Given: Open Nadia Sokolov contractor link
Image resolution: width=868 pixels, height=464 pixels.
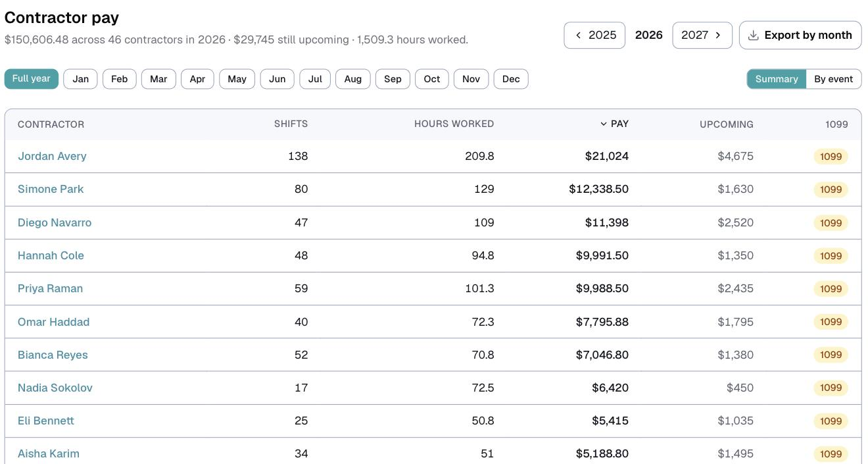Looking at the screenshot, I should [x=55, y=388].
